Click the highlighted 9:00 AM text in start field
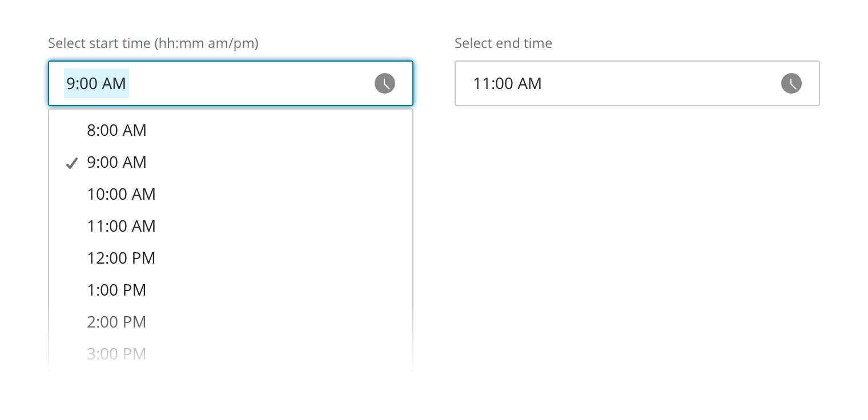868x420 pixels. pyautogui.click(x=96, y=83)
